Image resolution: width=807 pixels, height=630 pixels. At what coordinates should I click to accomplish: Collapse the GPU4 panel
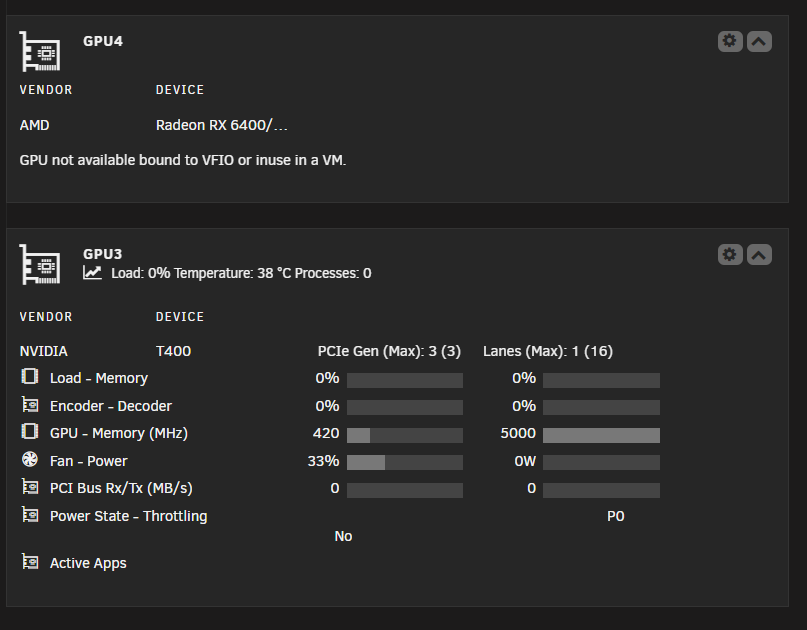(759, 41)
